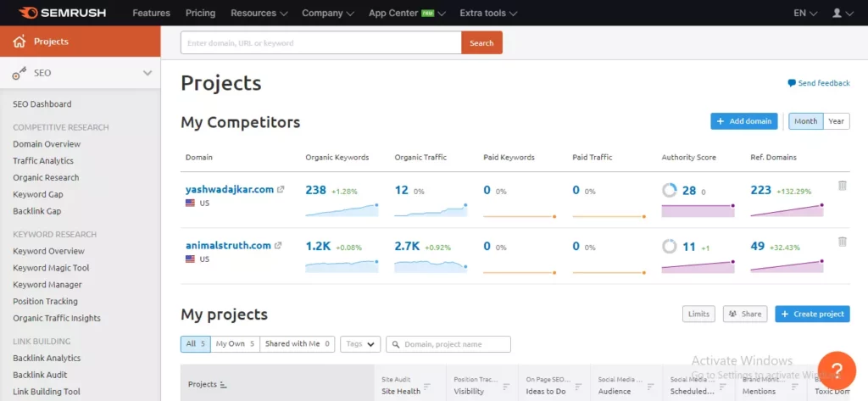
Task: Open Organic Traffic Insights in sidebar
Action: click(x=57, y=318)
